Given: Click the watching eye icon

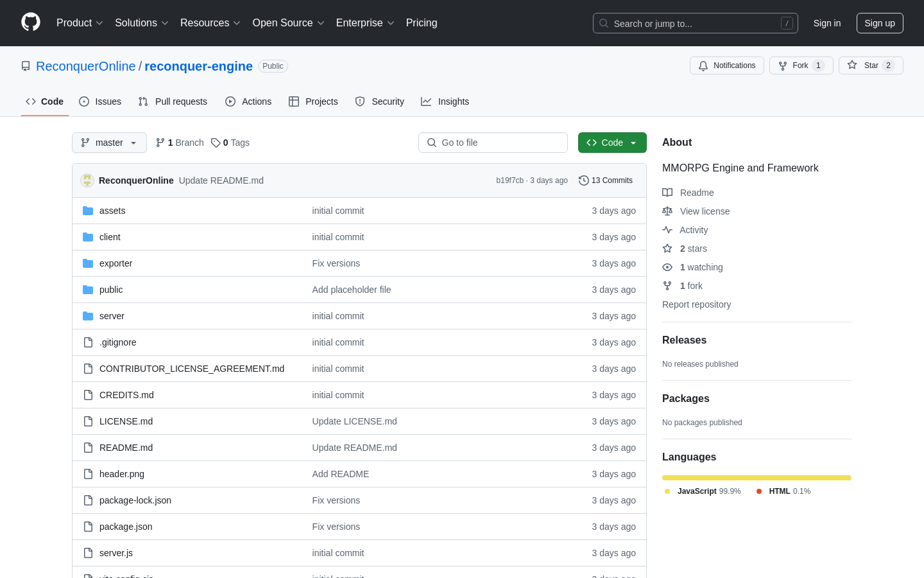Looking at the screenshot, I should (667, 267).
